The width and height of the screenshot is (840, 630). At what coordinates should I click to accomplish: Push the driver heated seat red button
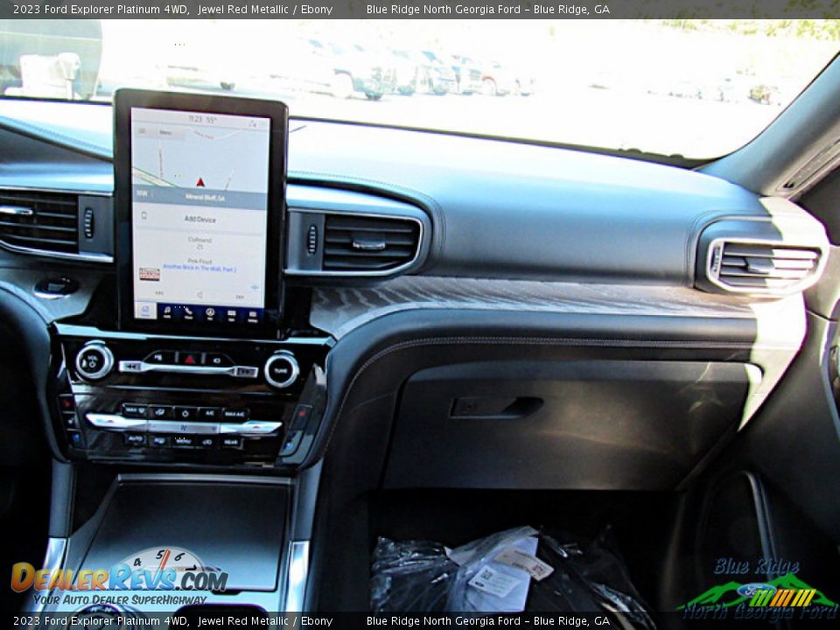click(x=67, y=403)
